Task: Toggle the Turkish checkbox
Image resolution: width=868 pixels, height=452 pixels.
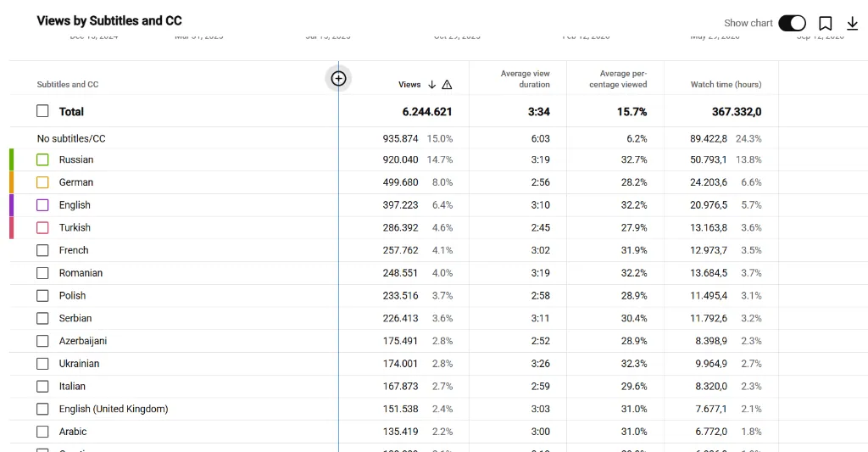Action: pyautogui.click(x=42, y=227)
